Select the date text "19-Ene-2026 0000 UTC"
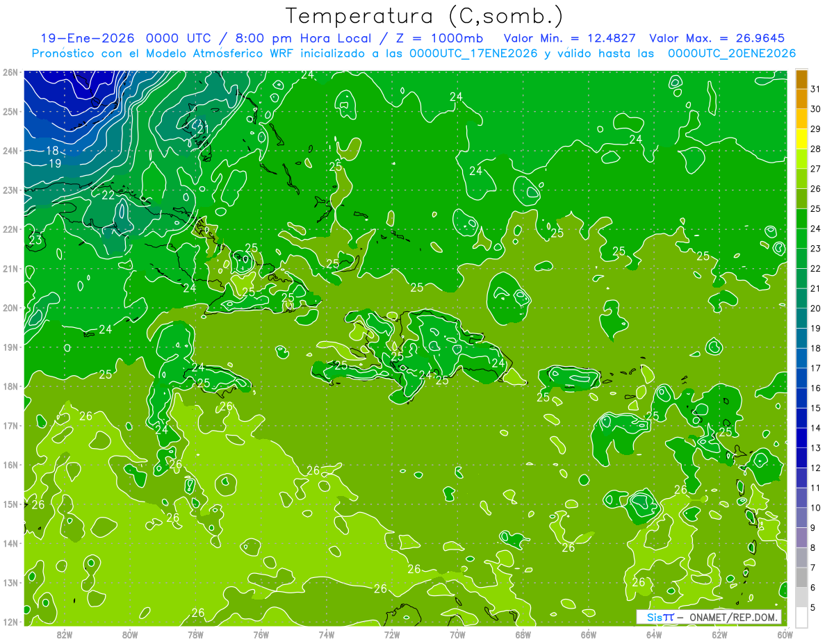This screenshot has width=834, height=644. tap(126, 38)
